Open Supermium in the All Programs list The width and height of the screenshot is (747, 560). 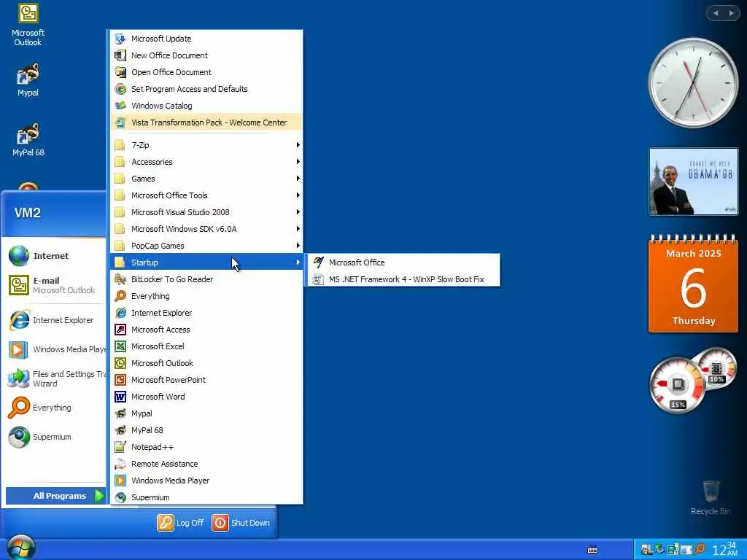pyautogui.click(x=206, y=497)
